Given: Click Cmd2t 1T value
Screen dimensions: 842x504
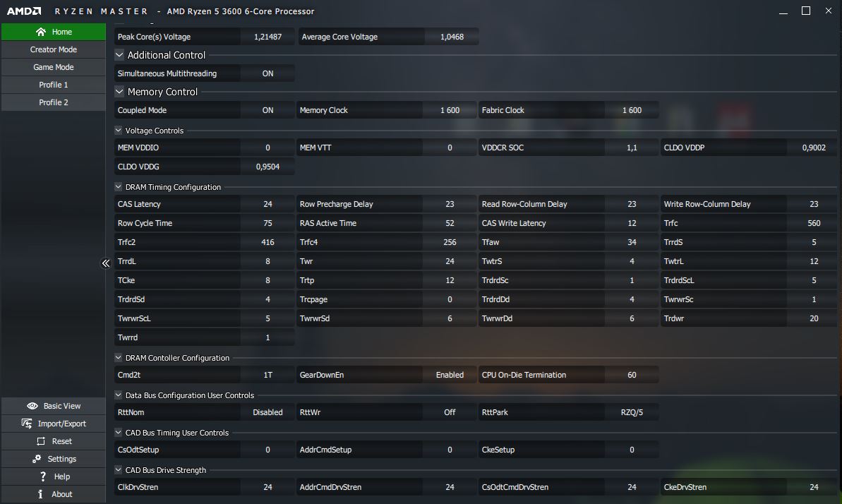Looking at the screenshot, I should (x=267, y=375).
